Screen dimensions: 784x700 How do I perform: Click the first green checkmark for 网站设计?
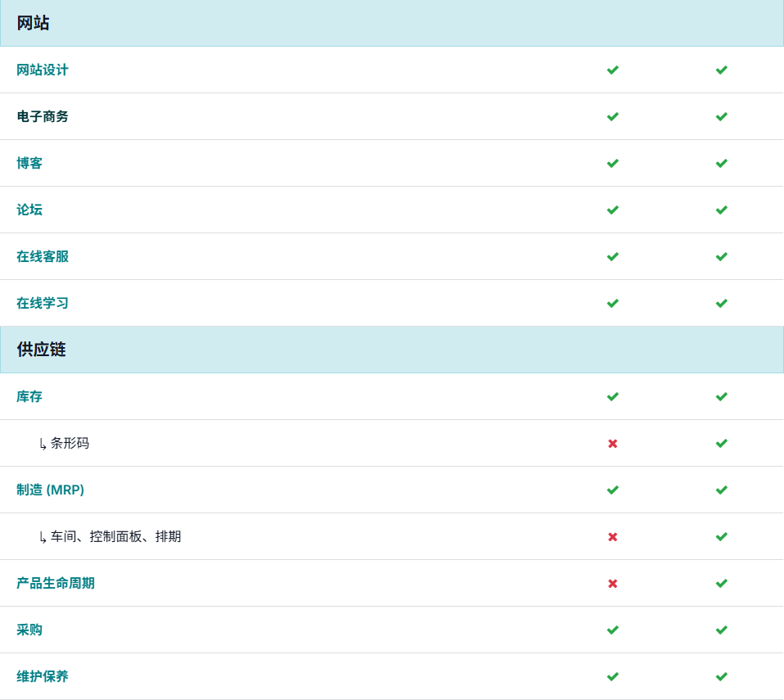tap(612, 70)
